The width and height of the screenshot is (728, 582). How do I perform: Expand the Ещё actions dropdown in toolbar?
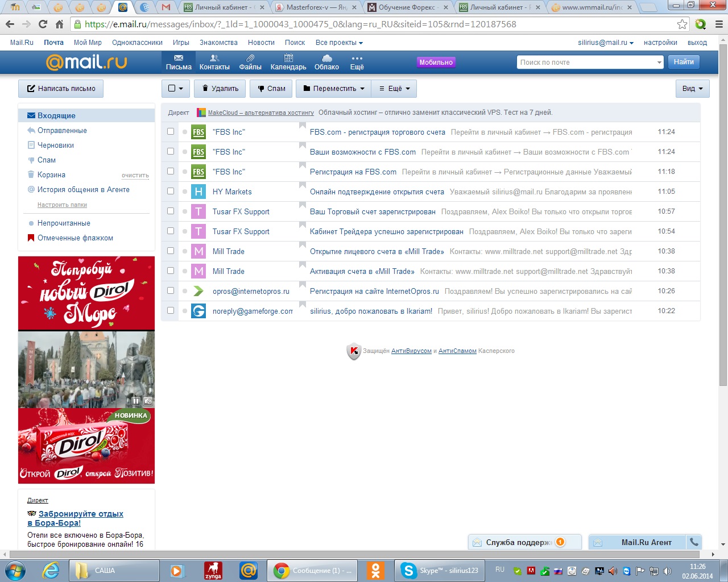point(394,89)
